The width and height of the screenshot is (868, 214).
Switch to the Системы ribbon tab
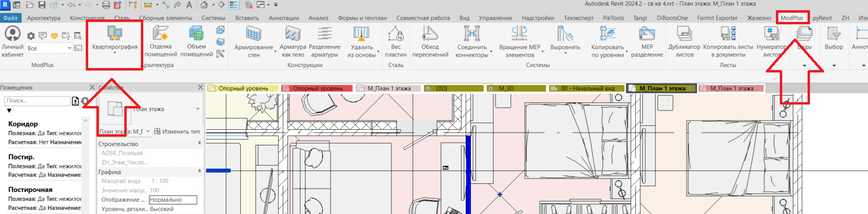point(213,18)
